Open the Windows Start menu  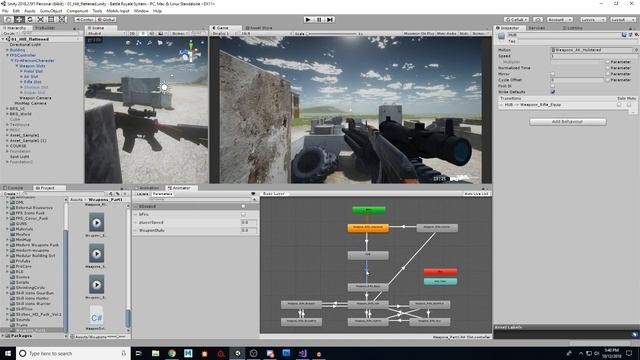tap(8, 353)
